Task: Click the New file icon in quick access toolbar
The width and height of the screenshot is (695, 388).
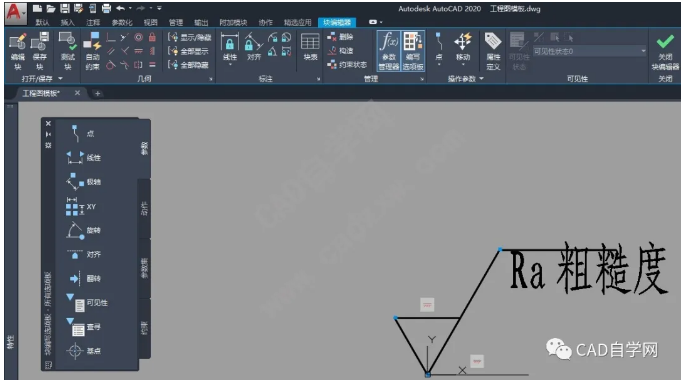Action: [37, 8]
